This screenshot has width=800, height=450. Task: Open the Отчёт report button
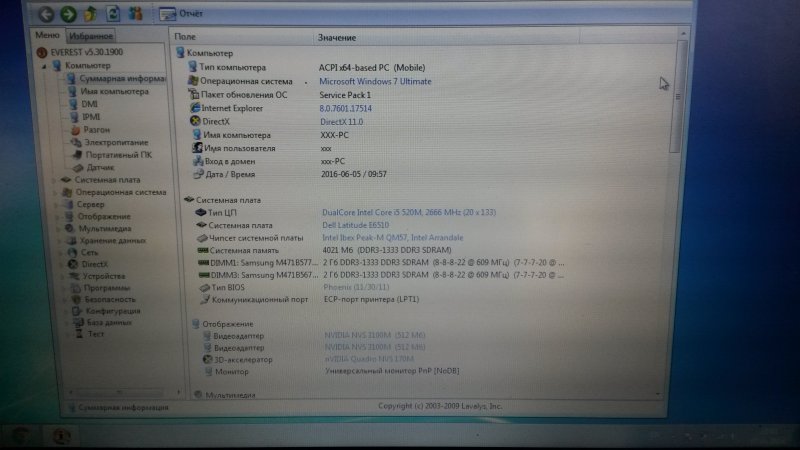point(180,15)
